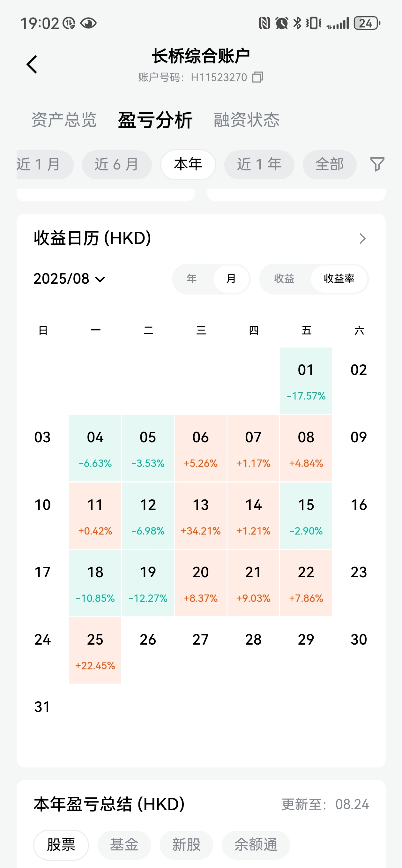
Task: Tap the day 25 calendar cell
Action: click(x=95, y=650)
